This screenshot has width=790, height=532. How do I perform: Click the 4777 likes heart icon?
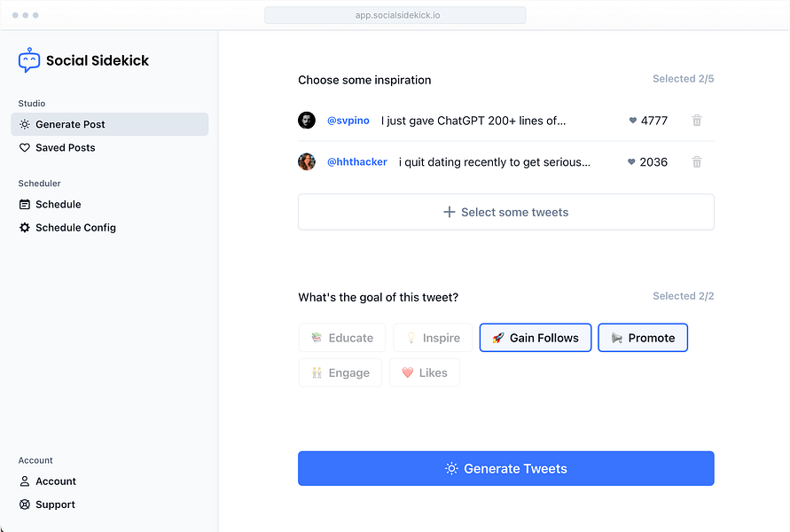pyautogui.click(x=633, y=121)
